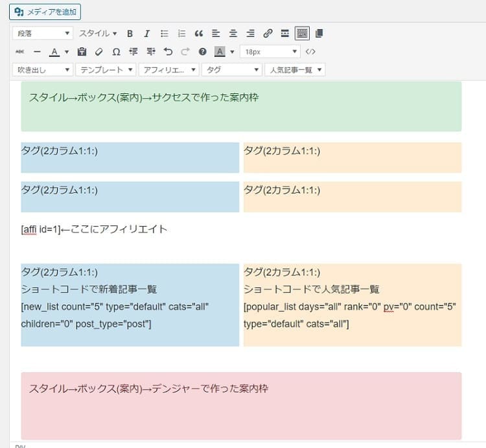Click the red デンジャー guidance box text
Image resolution: width=486 pixels, height=448 pixels.
point(149,388)
